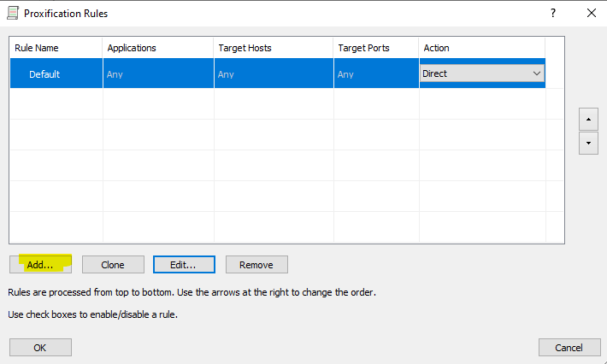The width and height of the screenshot is (607, 364).
Task: Open the Edit... rule dialog
Action: (x=184, y=265)
